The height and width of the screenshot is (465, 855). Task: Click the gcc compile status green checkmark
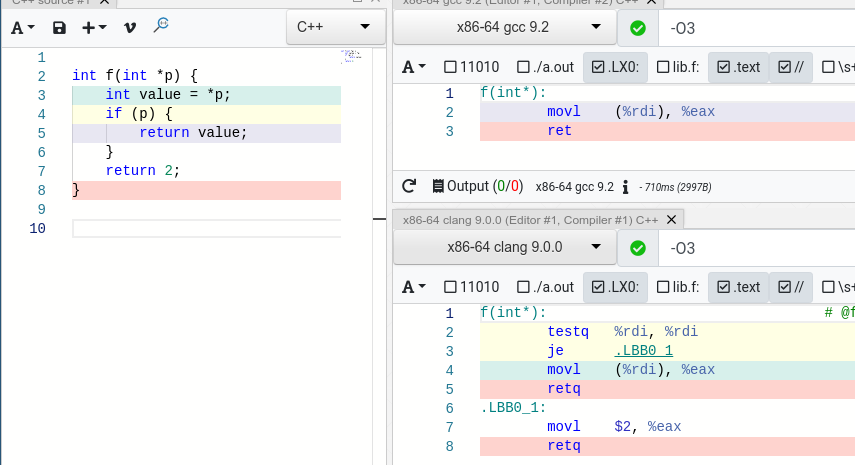(x=638, y=28)
